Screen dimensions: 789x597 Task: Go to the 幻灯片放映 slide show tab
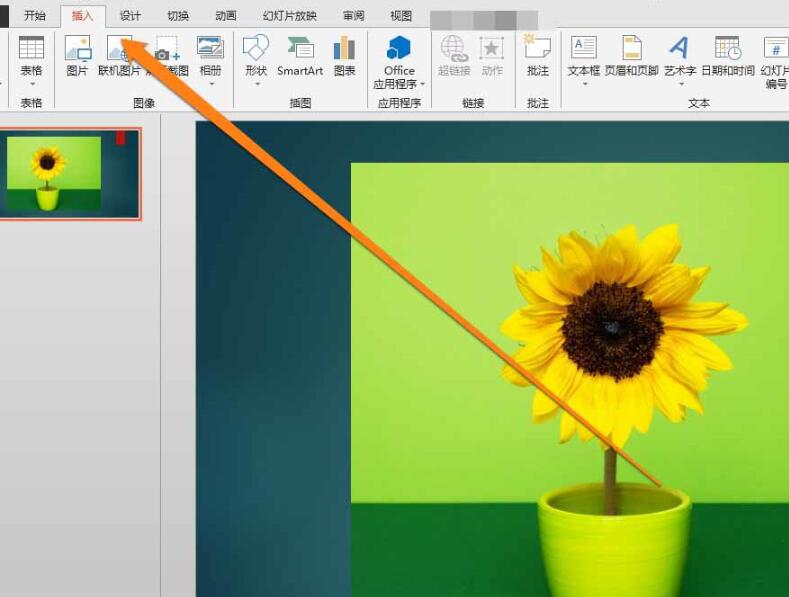coord(289,16)
